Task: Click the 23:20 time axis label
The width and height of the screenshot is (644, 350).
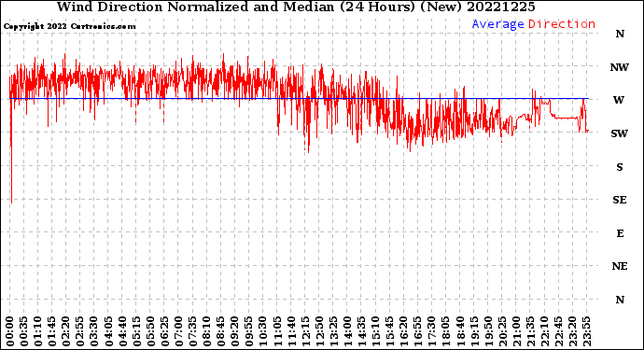Action: coord(571,332)
